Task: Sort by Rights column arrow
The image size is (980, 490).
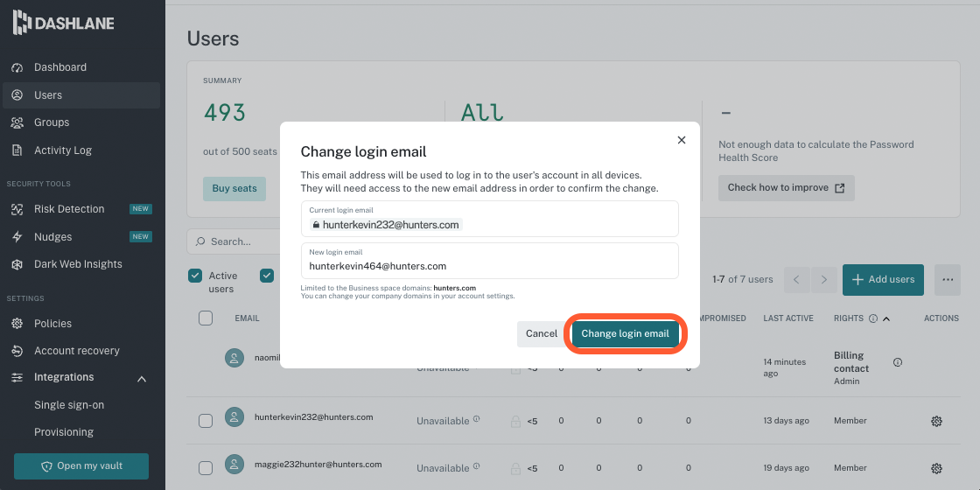Action: tap(885, 318)
